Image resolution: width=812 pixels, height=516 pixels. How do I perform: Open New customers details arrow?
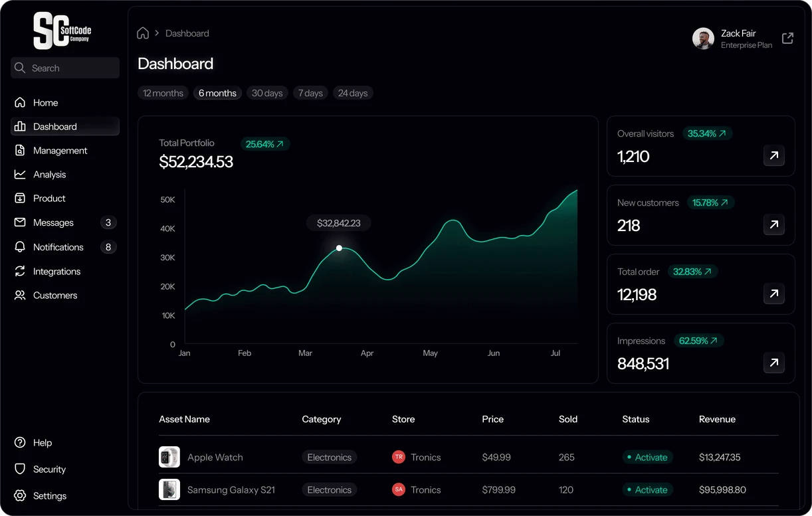[x=773, y=225]
